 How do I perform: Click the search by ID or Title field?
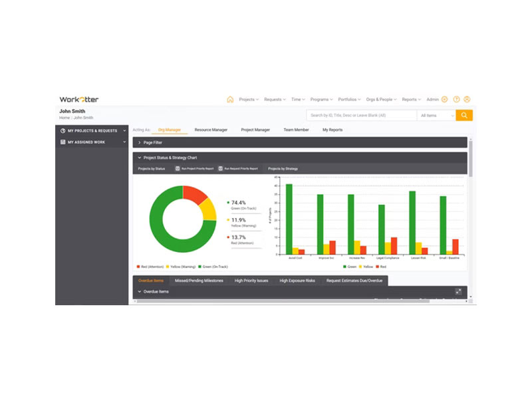coord(362,115)
